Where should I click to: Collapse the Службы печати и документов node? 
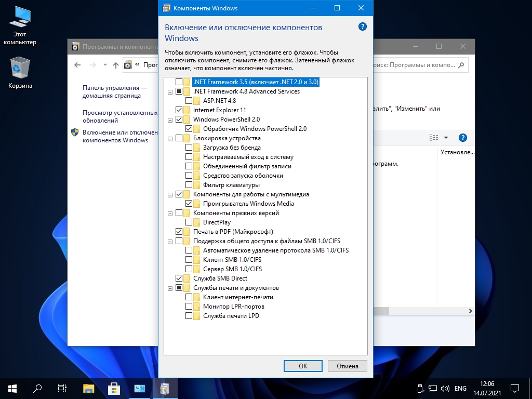[170, 288]
